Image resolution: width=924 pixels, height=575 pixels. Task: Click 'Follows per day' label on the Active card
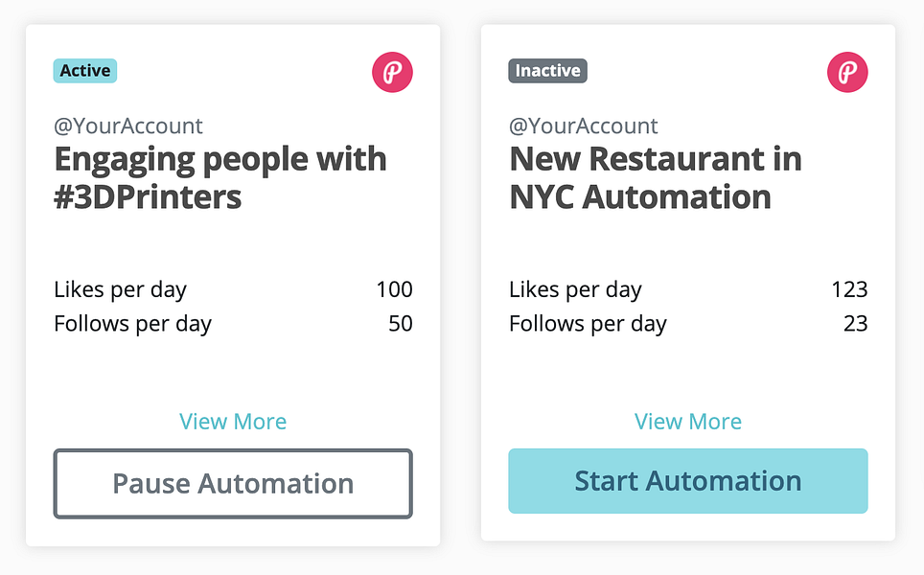click(x=132, y=324)
